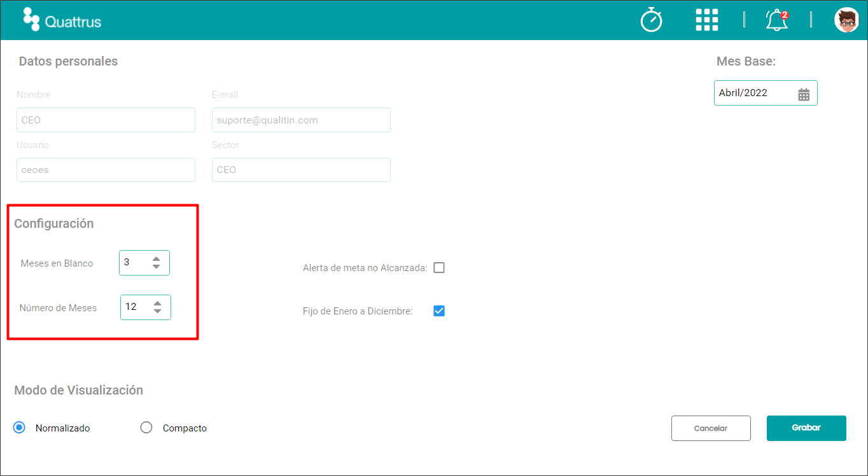View notifications bell with 2 alerts
This screenshot has height=476, width=868.
[776, 20]
